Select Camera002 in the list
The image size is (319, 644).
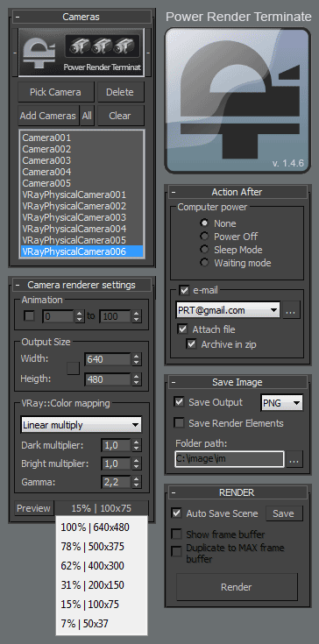[82, 149]
